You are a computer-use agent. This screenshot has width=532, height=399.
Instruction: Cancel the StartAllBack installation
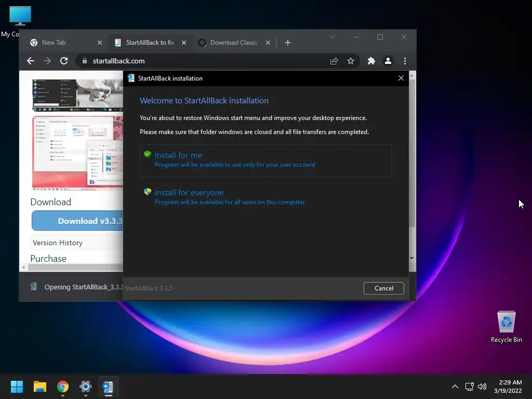(384, 288)
